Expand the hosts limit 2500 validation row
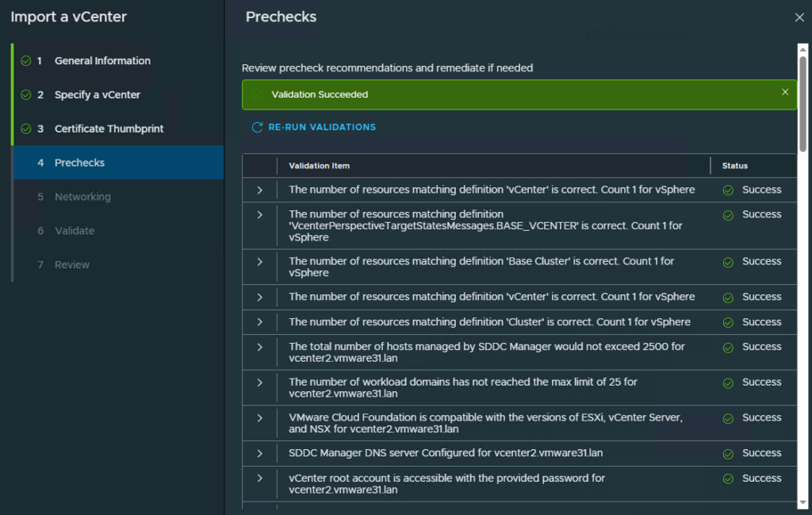This screenshot has width=812, height=515. (259, 347)
